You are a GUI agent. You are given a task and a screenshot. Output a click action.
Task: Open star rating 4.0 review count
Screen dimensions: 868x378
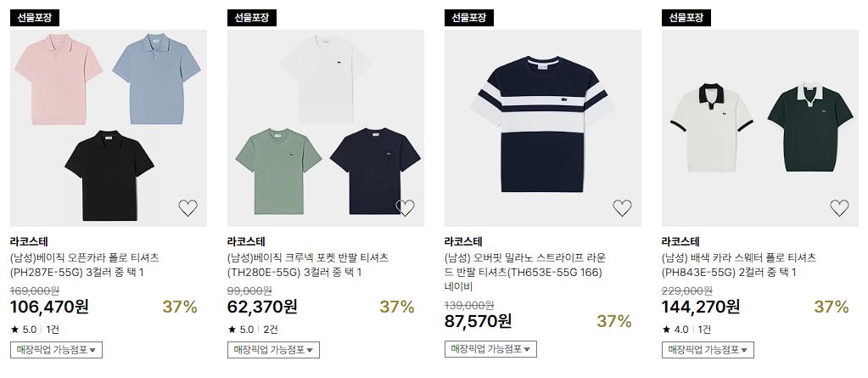pos(686,330)
